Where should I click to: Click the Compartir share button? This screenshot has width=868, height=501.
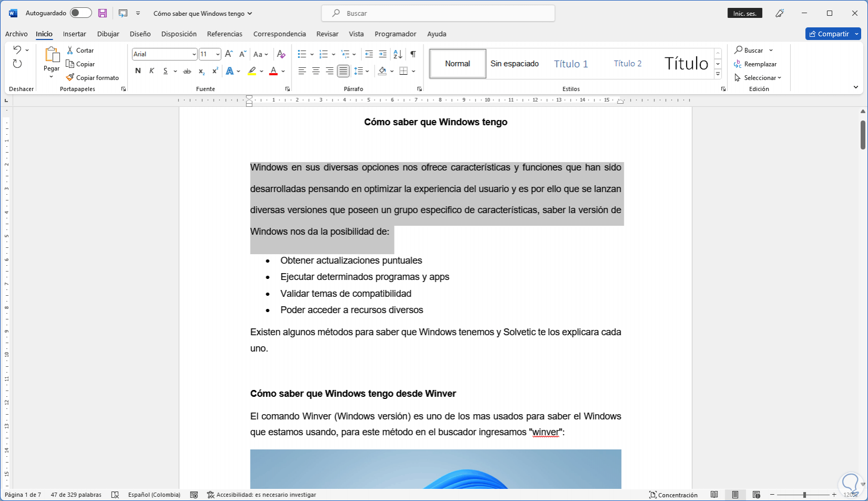pos(833,34)
